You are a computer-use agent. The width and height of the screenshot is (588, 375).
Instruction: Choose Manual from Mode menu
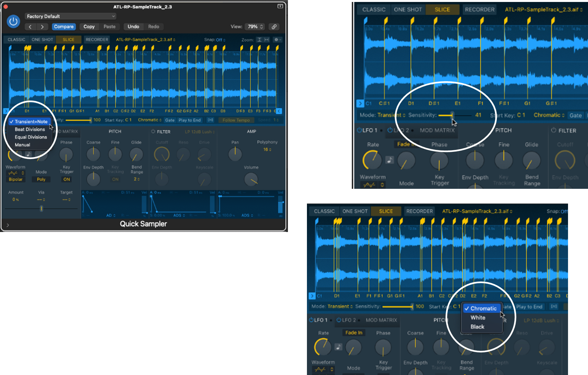[x=22, y=145]
